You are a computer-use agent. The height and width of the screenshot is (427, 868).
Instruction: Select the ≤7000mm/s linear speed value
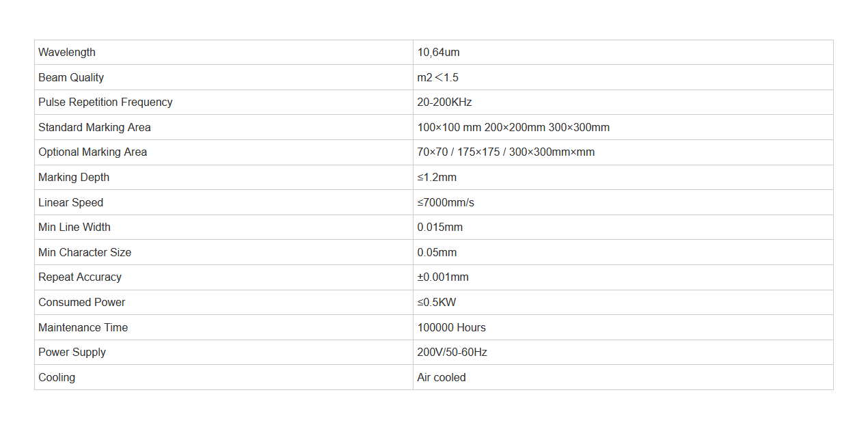coord(446,203)
